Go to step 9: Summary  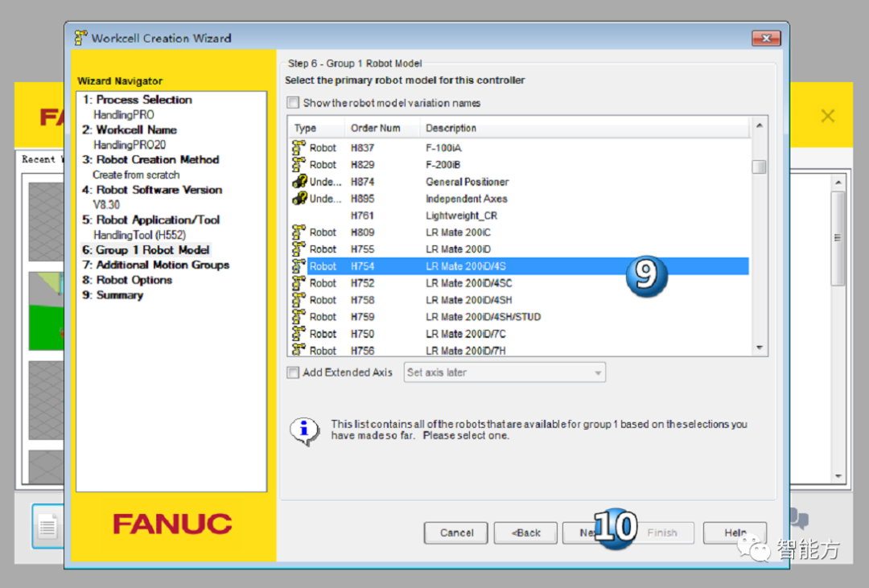113,295
